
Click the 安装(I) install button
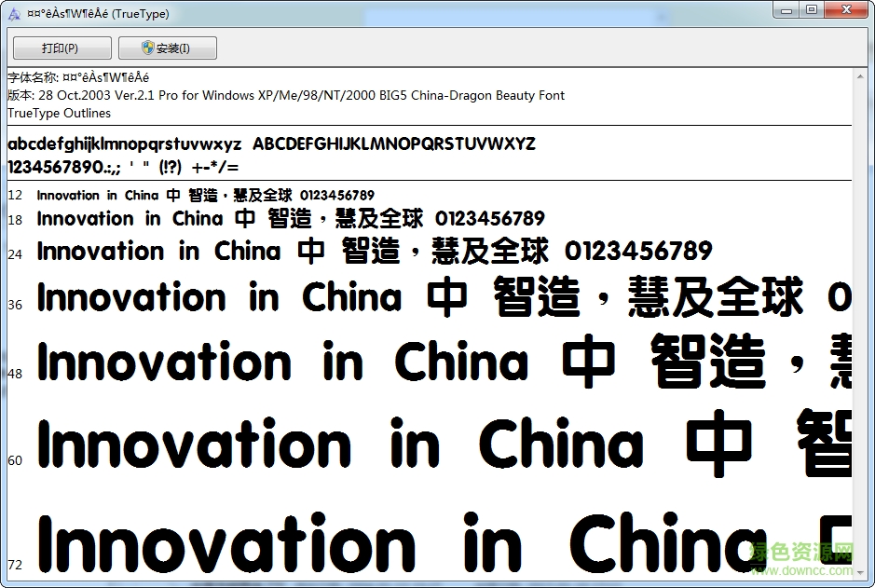pos(168,48)
